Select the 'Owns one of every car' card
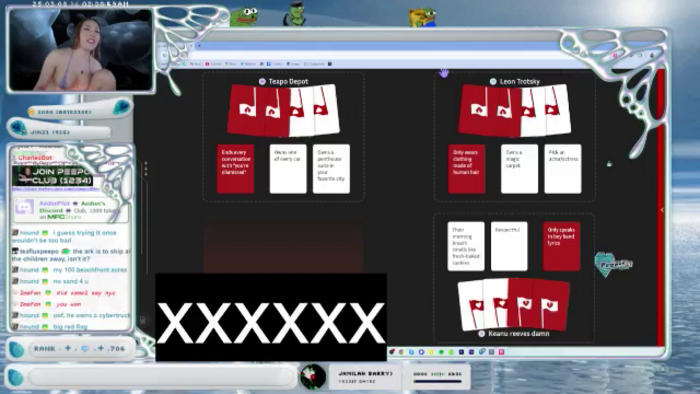 288,169
